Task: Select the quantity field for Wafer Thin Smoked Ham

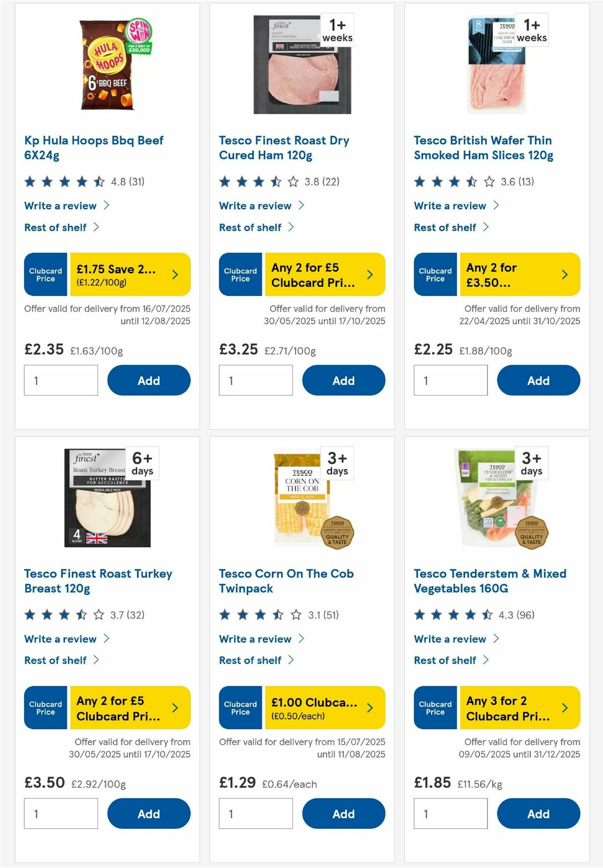Action: pyautogui.click(x=450, y=380)
